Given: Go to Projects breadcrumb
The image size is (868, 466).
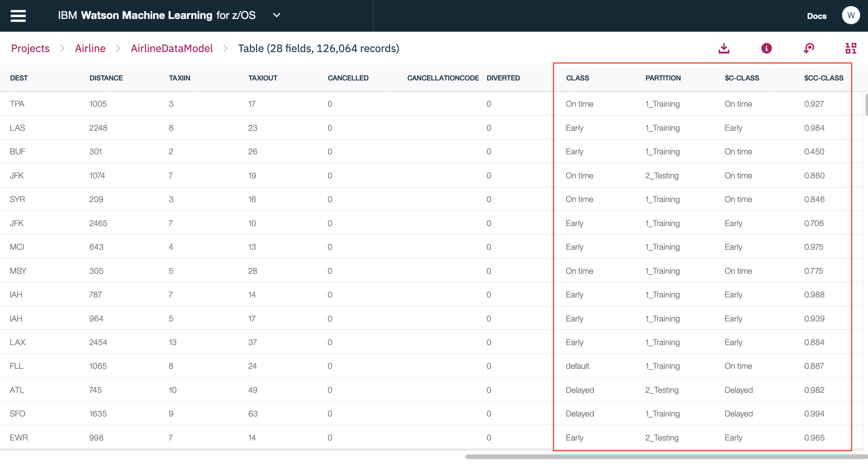Looking at the screenshot, I should point(30,48).
